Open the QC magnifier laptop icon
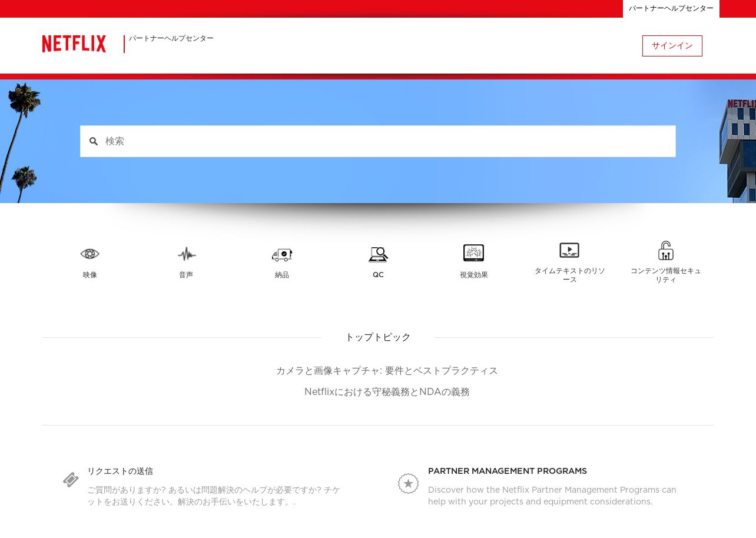 378,254
